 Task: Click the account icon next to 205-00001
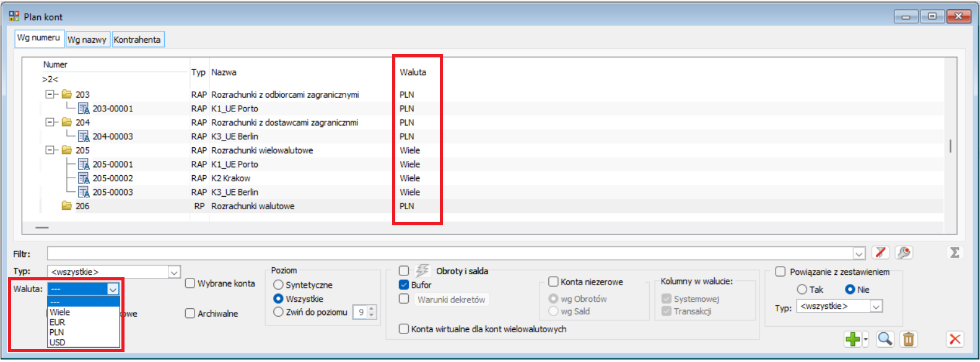tap(84, 164)
